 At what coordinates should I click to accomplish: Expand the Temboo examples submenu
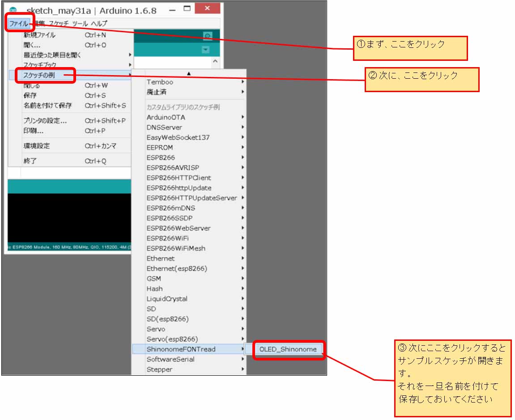tap(189, 82)
